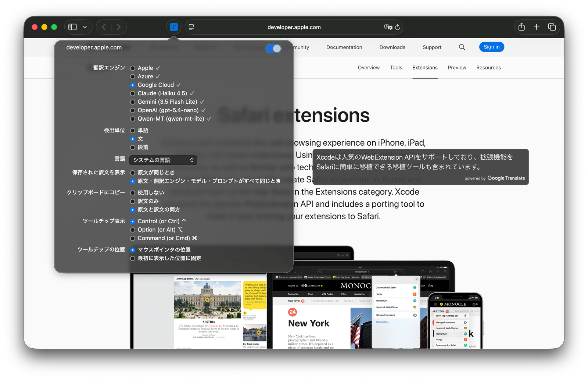Switch to the Tools tab
The image size is (588, 380).
[396, 68]
